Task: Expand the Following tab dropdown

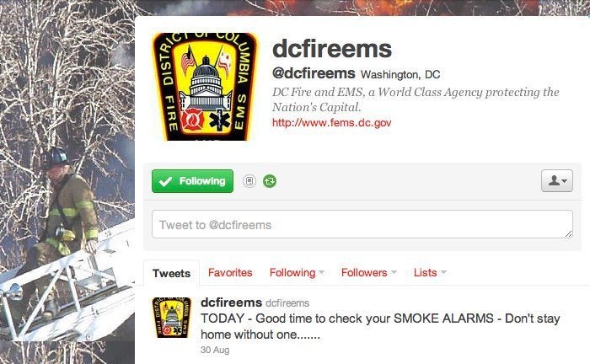Action: 297,273
